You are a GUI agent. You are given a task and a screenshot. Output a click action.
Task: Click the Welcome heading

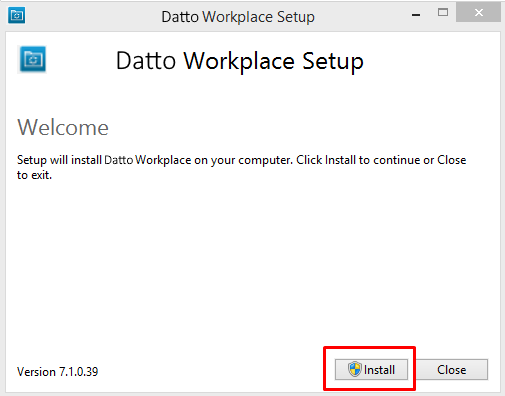[63, 127]
